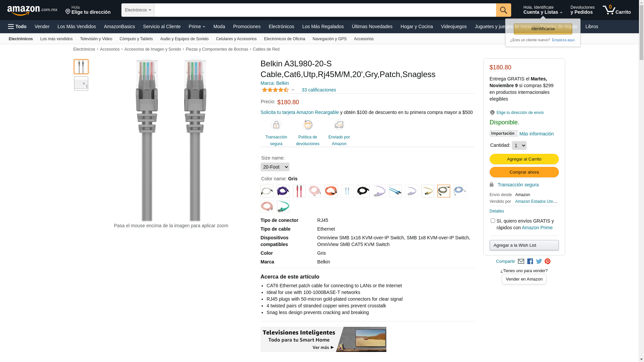The width and height of the screenshot is (644, 362).
Task: Select the orange cable color swatch
Action: point(331,191)
